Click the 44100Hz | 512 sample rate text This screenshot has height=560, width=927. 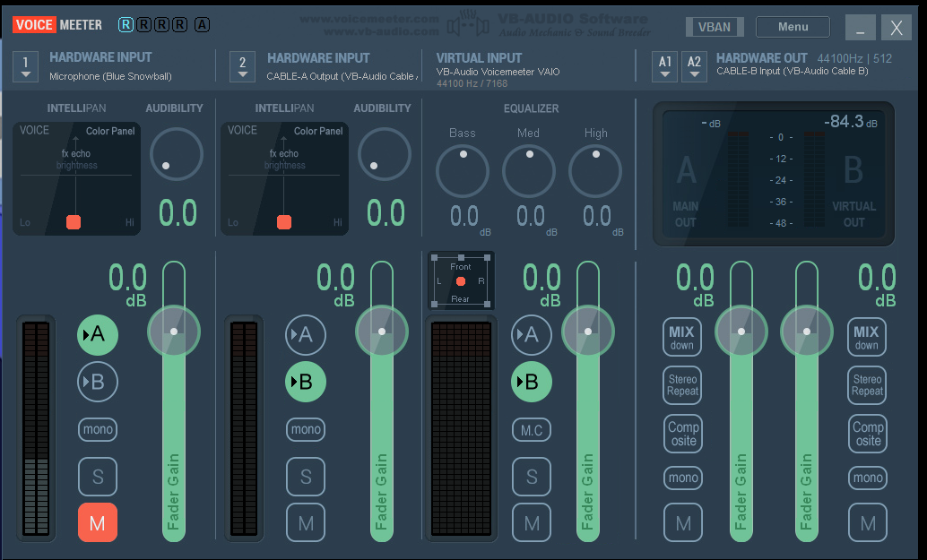(x=854, y=58)
